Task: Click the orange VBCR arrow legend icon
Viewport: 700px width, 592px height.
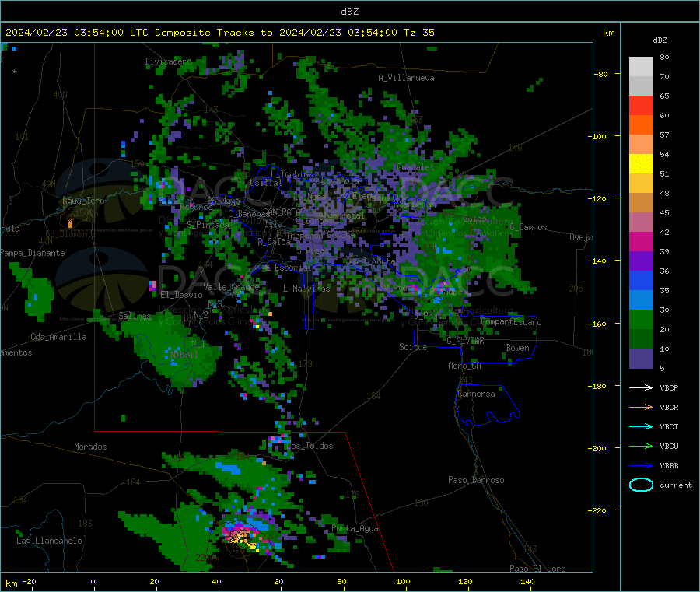Action: click(x=641, y=407)
